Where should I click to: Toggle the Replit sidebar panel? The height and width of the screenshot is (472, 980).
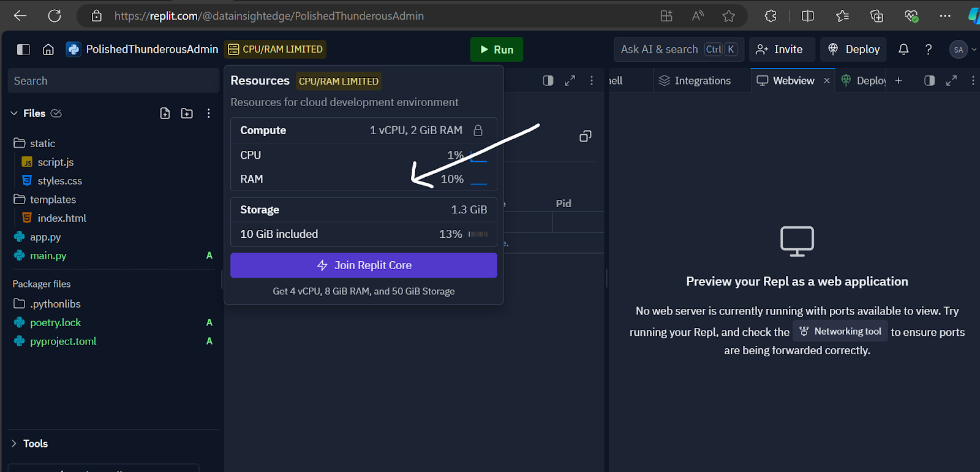click(x=23, y=50)
